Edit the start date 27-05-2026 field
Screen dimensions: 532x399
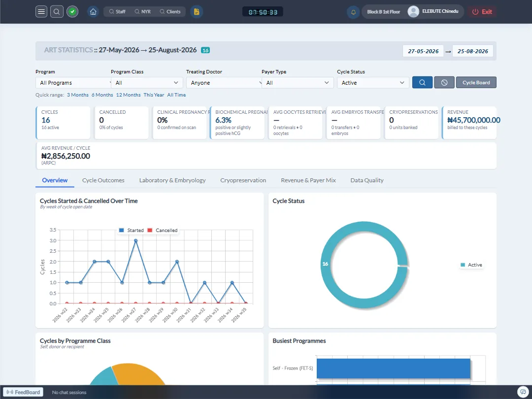point(423,51)
